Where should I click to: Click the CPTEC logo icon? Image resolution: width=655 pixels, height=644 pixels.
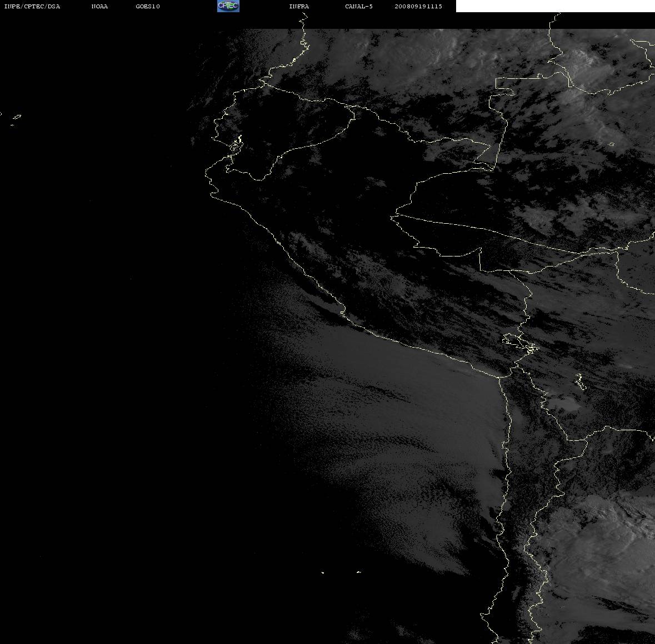228,6
